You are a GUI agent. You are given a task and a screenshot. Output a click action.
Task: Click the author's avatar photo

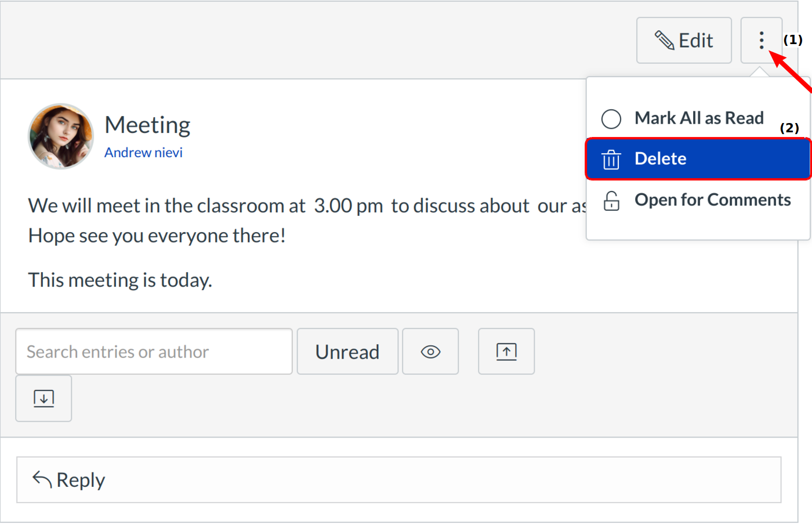61,137
